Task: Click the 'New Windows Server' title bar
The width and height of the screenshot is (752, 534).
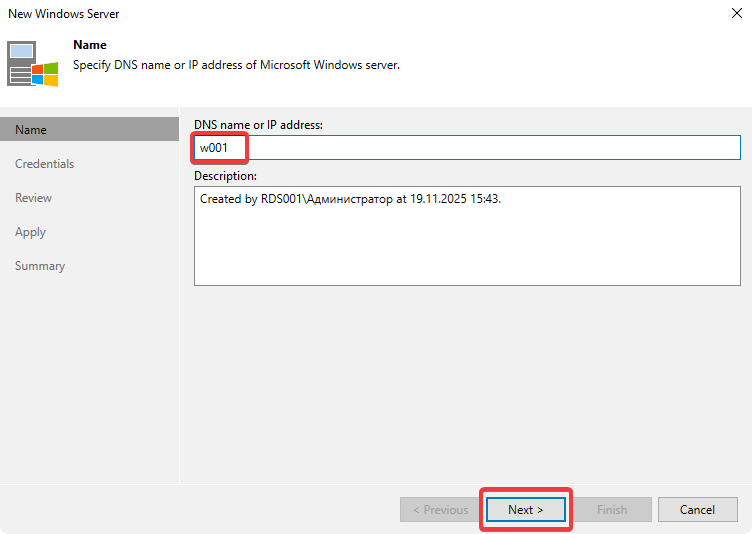Action: 300,14
